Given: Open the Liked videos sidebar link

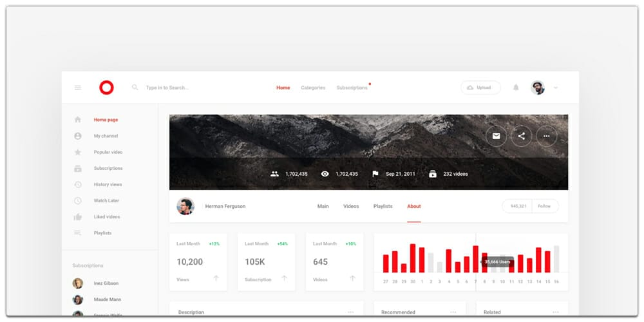Looking at the screenshot, I should click(107, 217).
